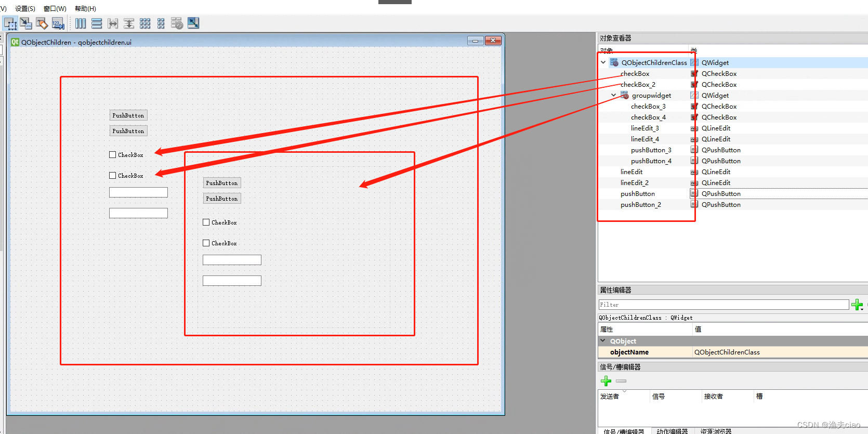The width and height of the screenshot is (868, 434).
Task: Toggle the lower CheckBox outside the group widget
Action: pos(112,175)
